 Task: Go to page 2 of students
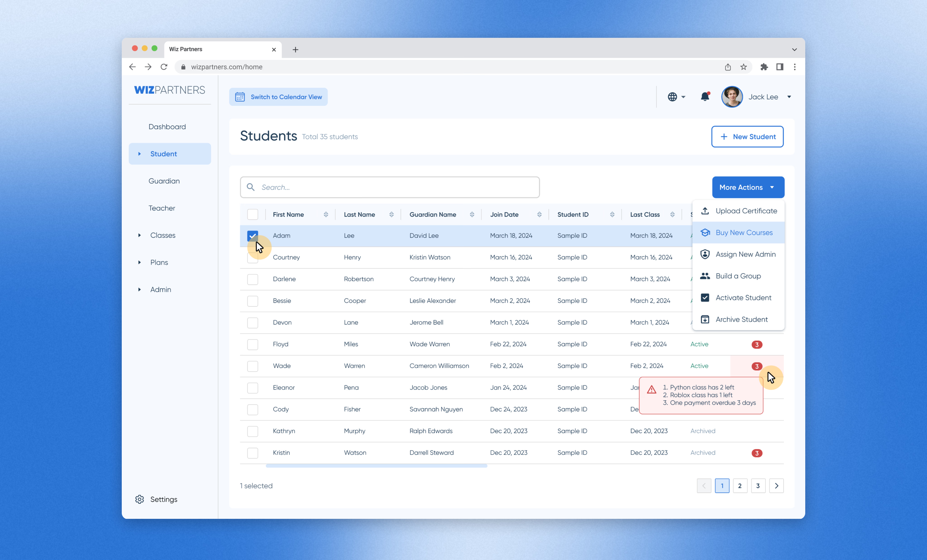tap(740, 486)
